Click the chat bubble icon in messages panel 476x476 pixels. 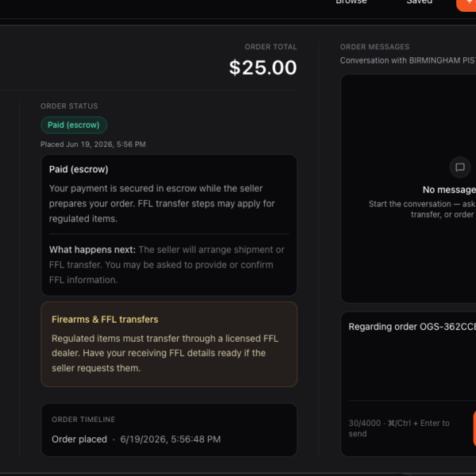[x=460, y=167]
